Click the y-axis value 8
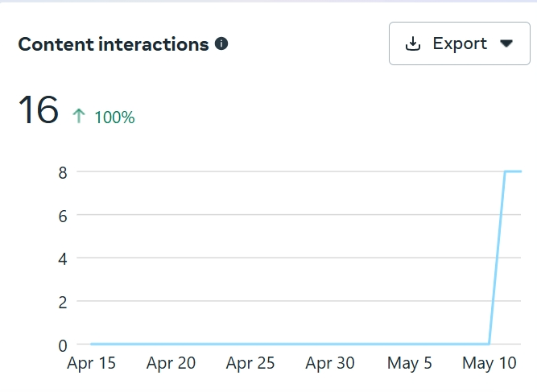Image resolution: width=537 pixels, height=392 pixels. 61,171
